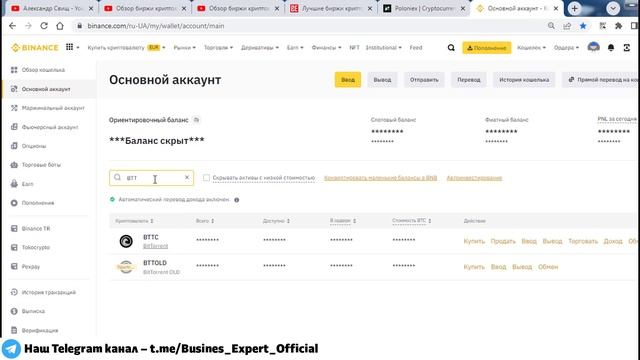Expand Institutional dropdown menu

(384, 48)
